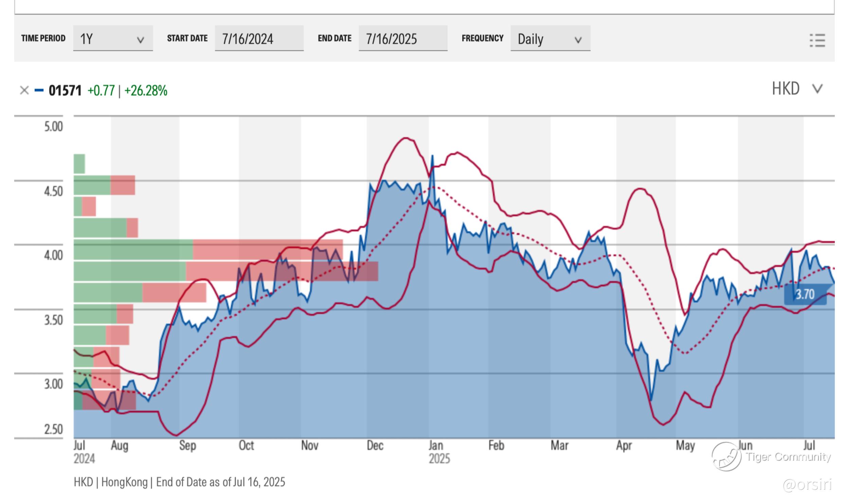Click the Apr month axis label
Image resolution: width=849 pixels, height=504 pixels.
pos(624,445)
